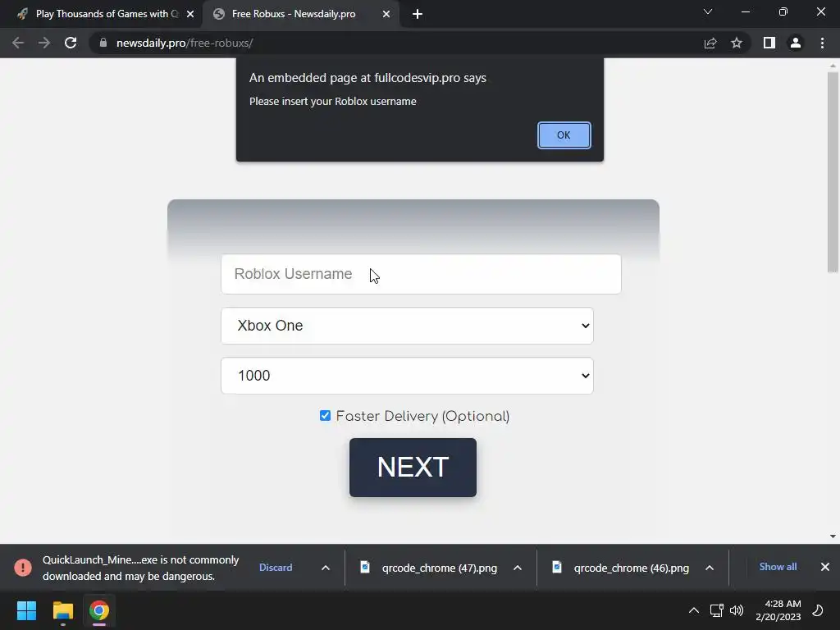The image size is (840, 630).
Task: Bookmark this page with star icon
Action: tap(737, 43)
